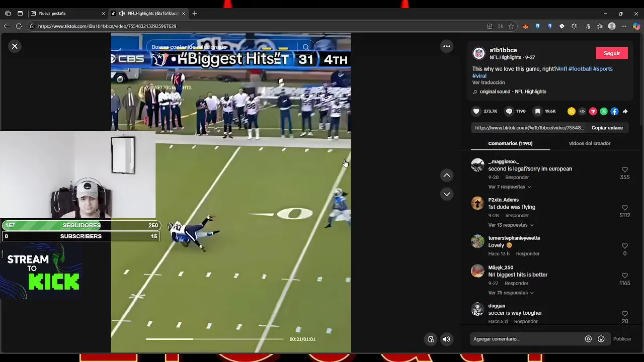Screen dimensions: 644x362
Task: Go to the previous video arrow
Action: pos(446,175)
